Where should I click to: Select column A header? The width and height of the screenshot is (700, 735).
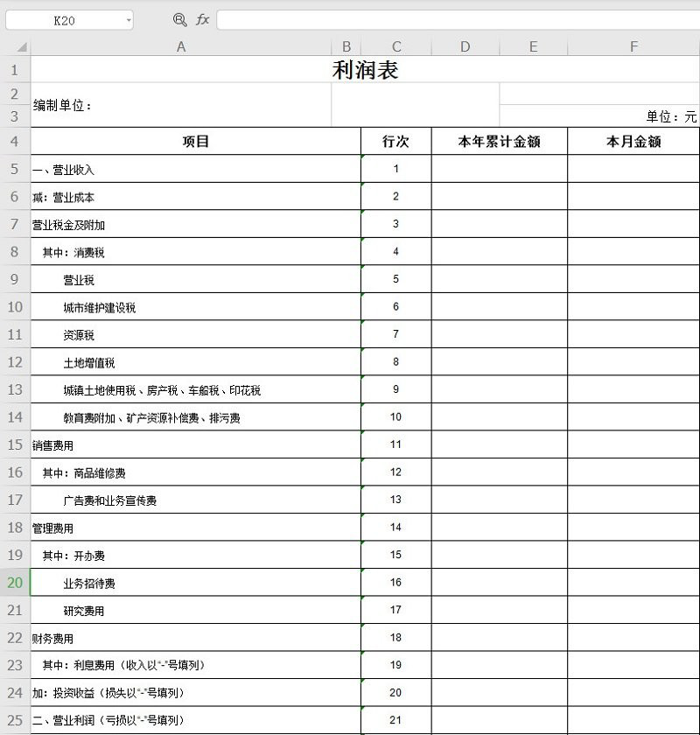pos(181,46)
